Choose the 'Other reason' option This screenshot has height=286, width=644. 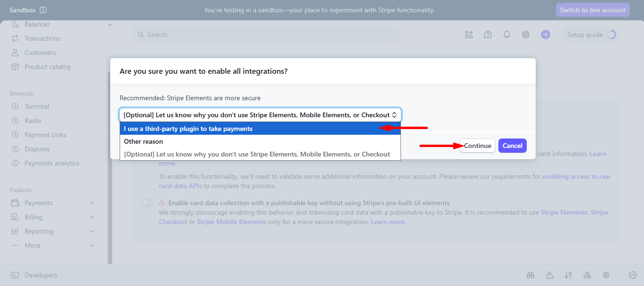pos(144,141)
